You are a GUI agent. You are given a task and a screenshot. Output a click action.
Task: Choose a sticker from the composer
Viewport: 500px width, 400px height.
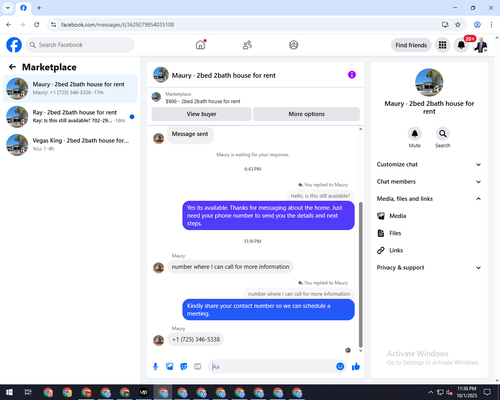[x=184, y=367]
